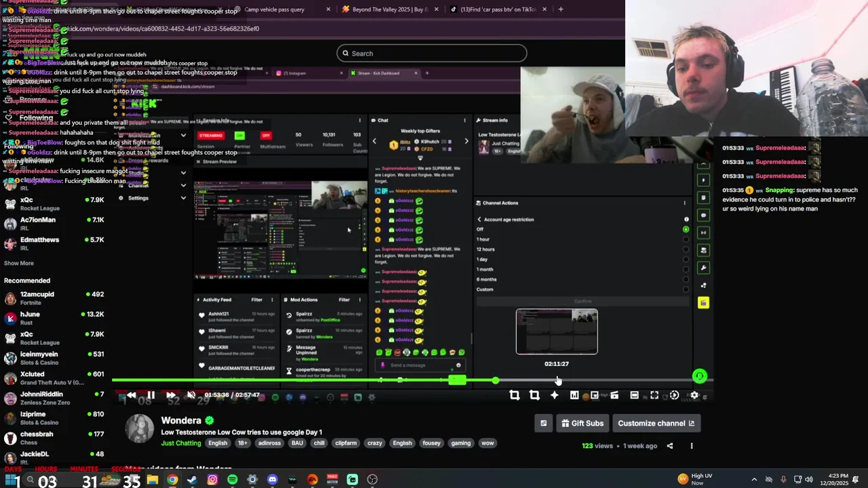Open the three-dot more options menu

coord(692,446)
